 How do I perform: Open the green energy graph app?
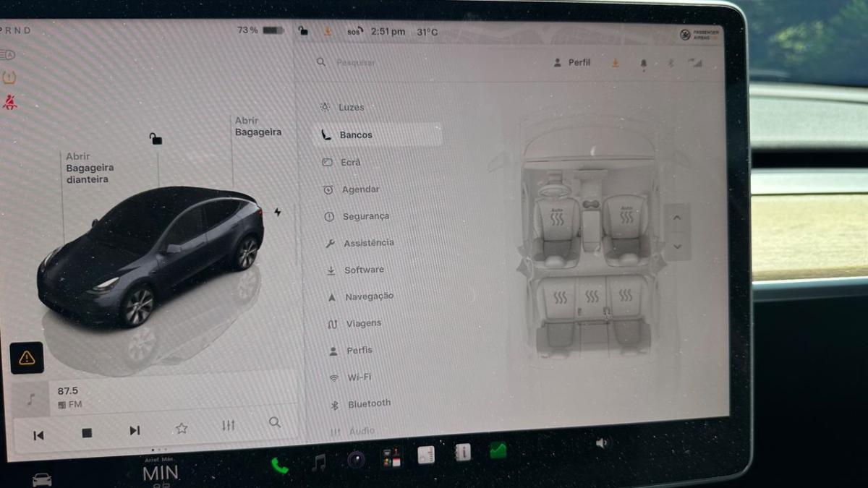498,450
